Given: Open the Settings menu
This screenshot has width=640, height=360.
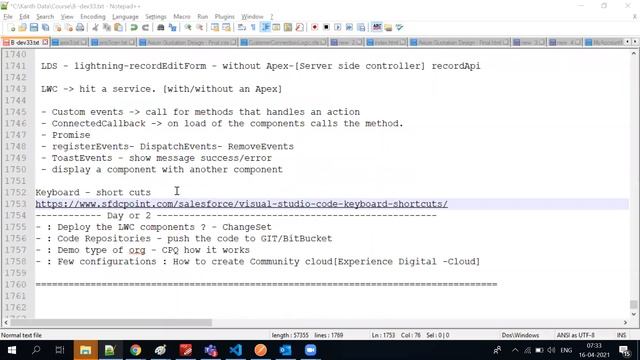Looking at the screenshot, I should (156, 17).
